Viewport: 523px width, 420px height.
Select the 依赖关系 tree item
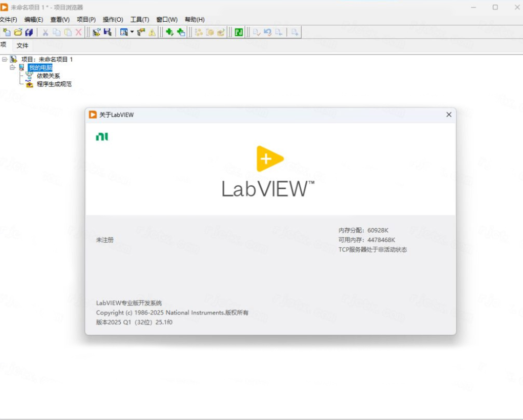(x=48, y=76)
